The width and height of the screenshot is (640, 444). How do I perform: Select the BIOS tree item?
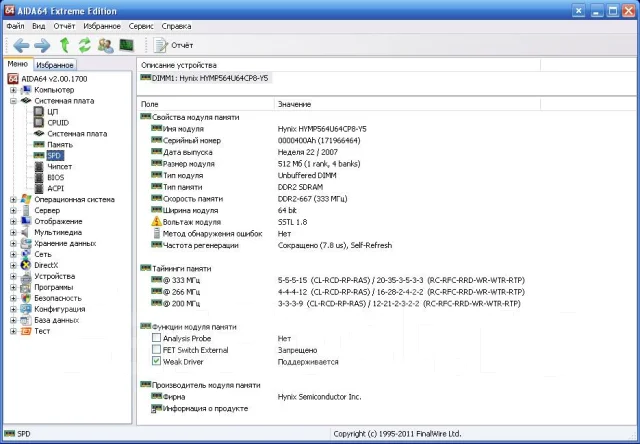56,178
